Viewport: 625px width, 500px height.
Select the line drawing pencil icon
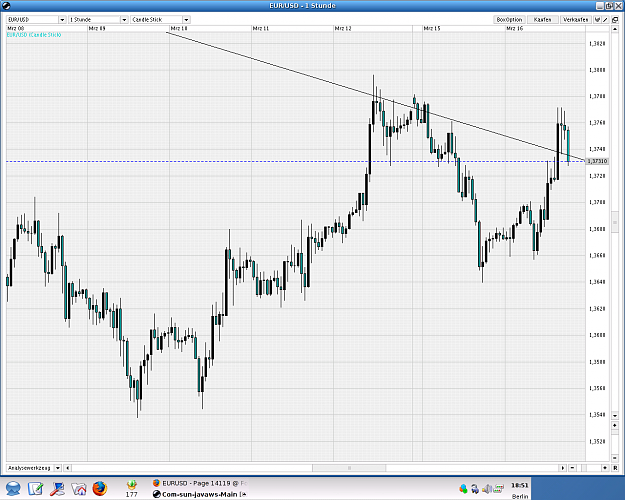click(605, 20)
